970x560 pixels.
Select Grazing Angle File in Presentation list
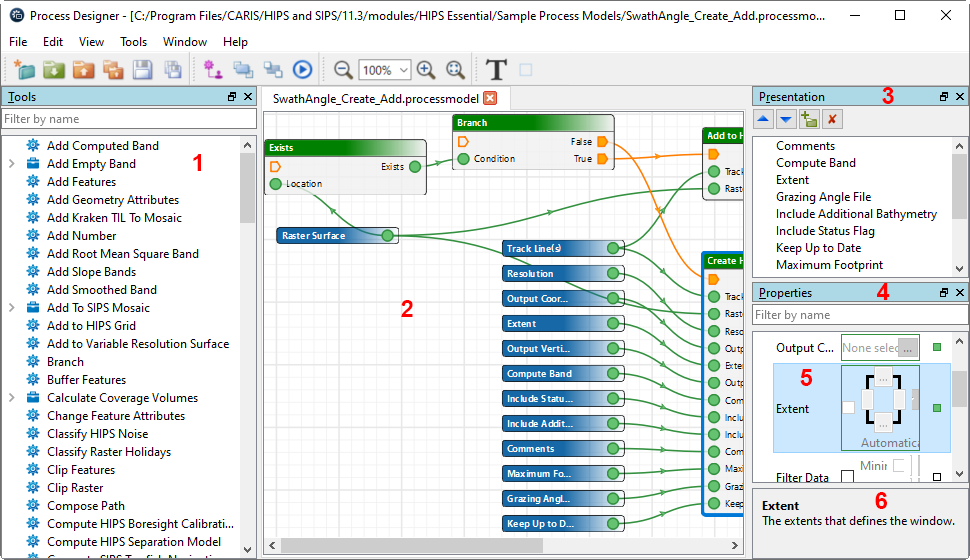[x=823, y=197]
